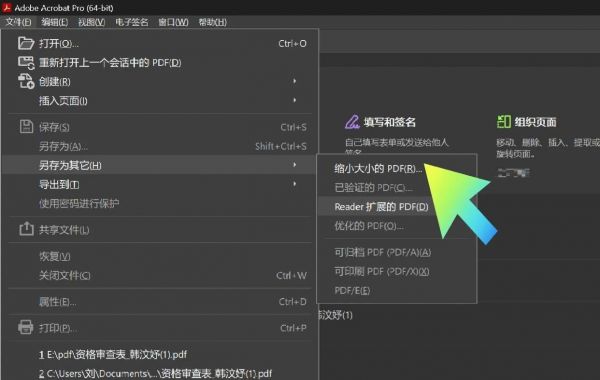Click the Create PDF icon

[x=26, y=81]
